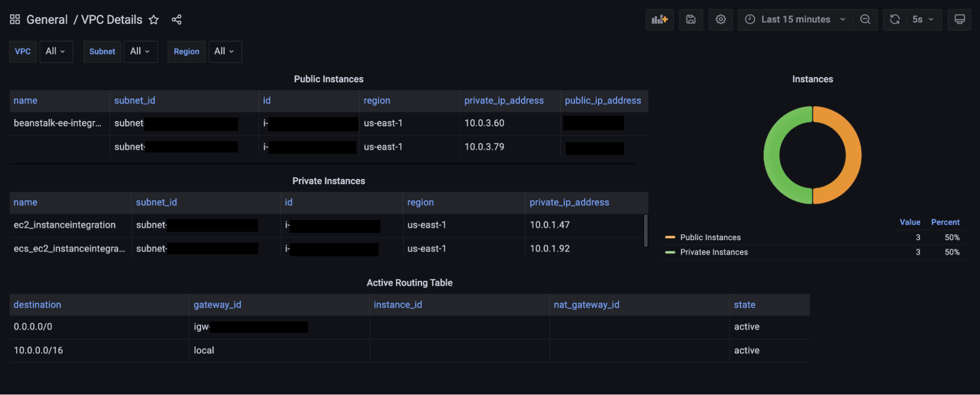Viewport: 980px width, 395px height.
Task: Select the 10.0.3.60 private IP cell
Action: (510, 123)
